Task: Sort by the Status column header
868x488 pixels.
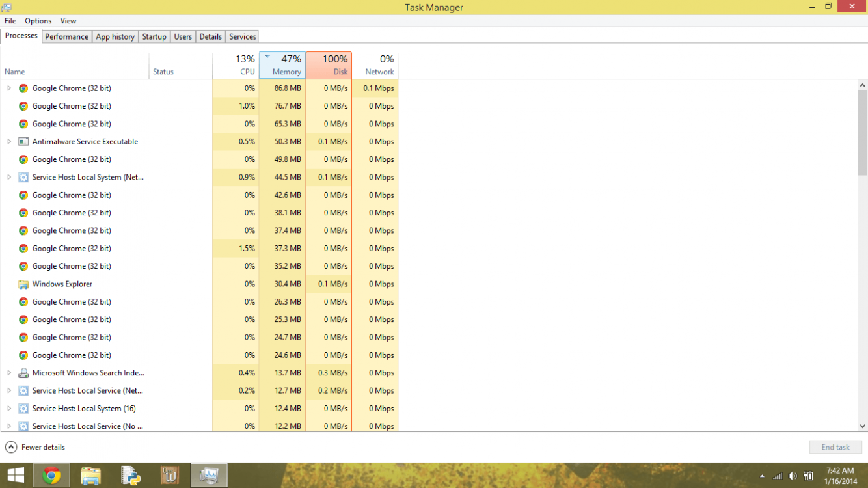Action: tap(181, 65)
